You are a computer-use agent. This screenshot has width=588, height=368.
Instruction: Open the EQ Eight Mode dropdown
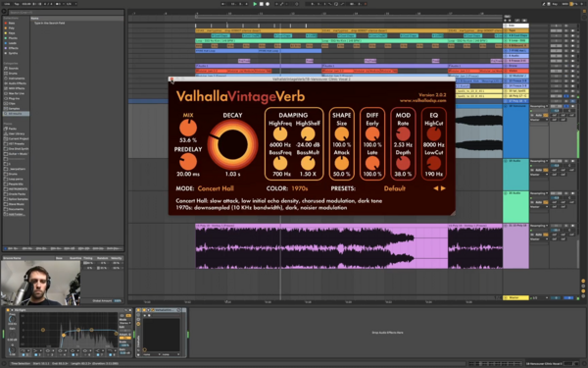pyautogui.click(x=124, y=323)
